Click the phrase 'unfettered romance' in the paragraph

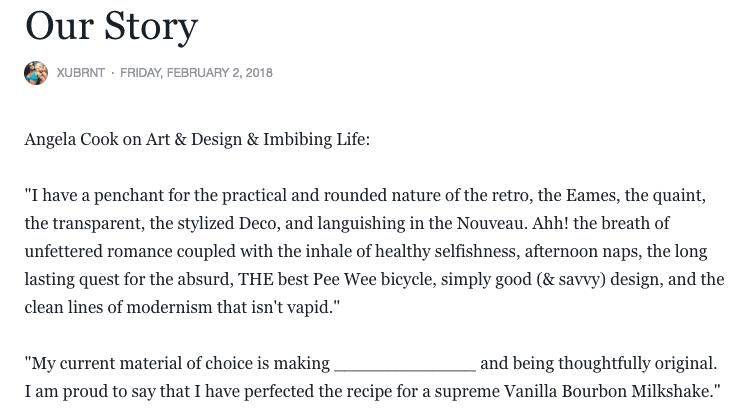click(x=98, y=251)
